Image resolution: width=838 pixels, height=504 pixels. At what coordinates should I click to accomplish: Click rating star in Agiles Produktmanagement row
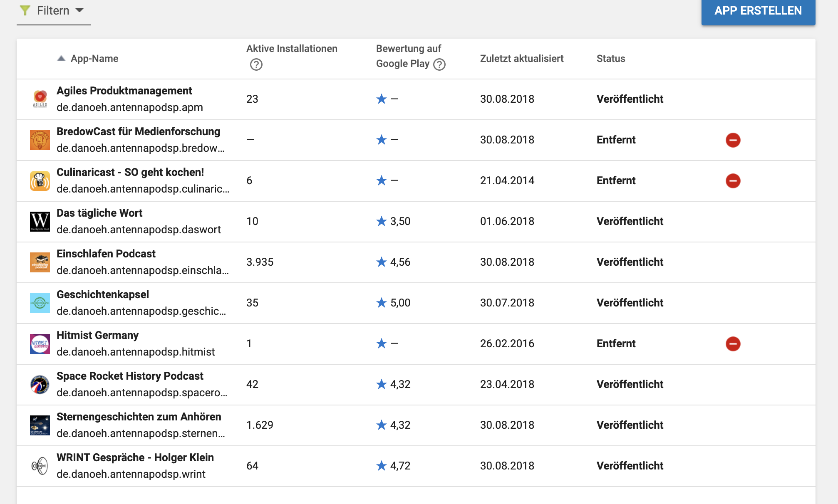[x=382, y=99]
